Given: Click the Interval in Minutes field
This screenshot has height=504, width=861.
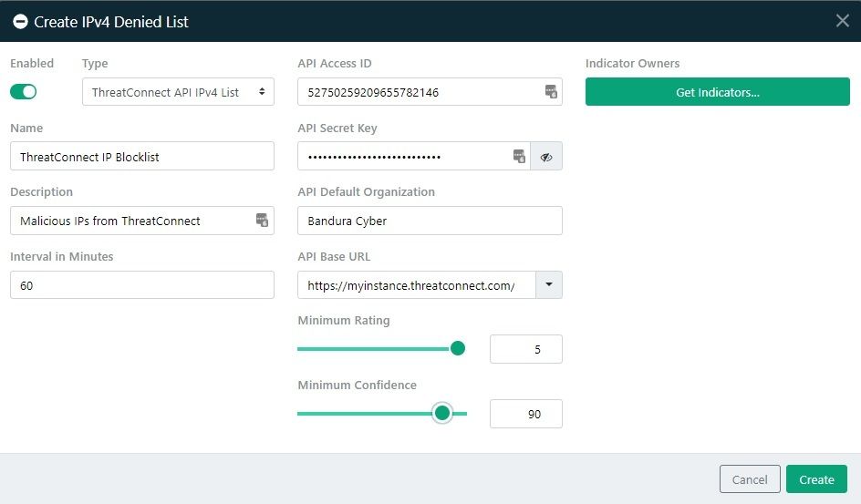Looking at the screenshot, I should coord(141,284).
